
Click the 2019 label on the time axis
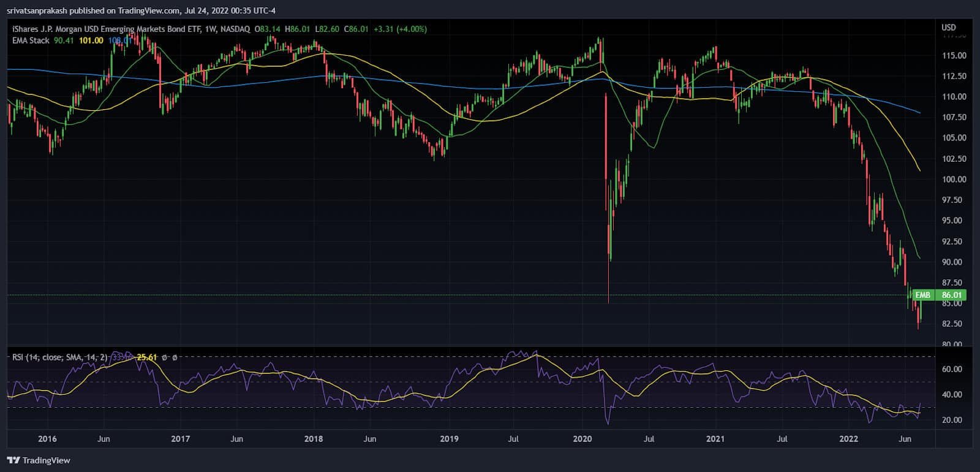pyautogui.click(x=449, y=439)
